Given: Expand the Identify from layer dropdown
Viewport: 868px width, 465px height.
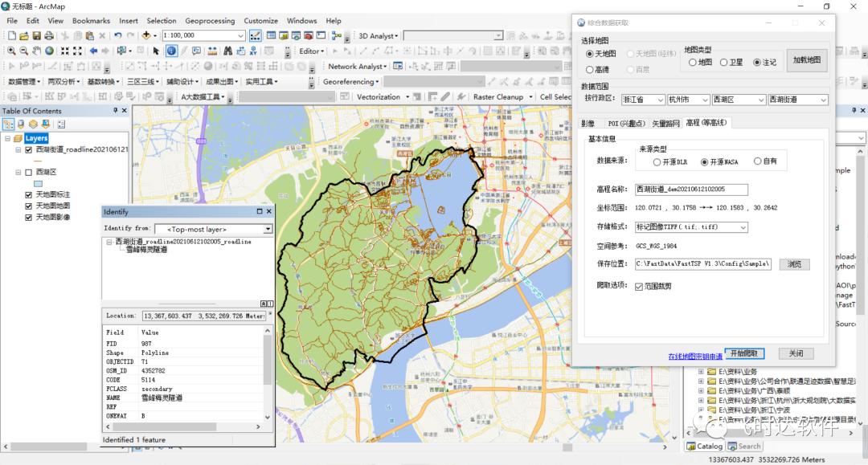Looking at the screenshot, I should (268, 229).
